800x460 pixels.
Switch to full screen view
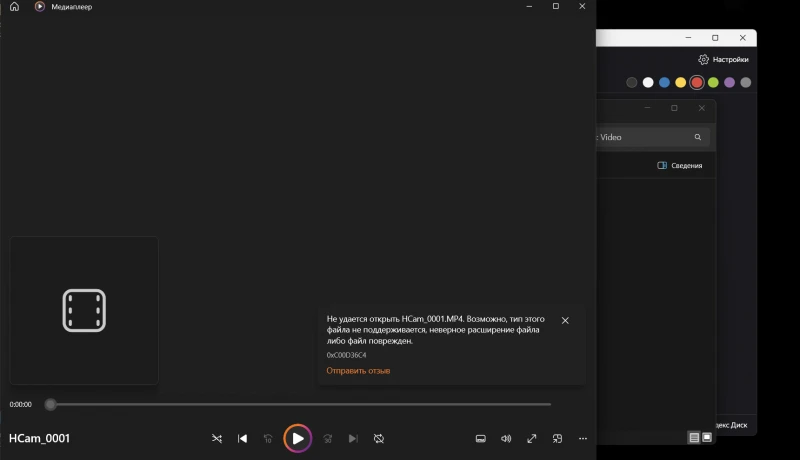click(532, 439)
